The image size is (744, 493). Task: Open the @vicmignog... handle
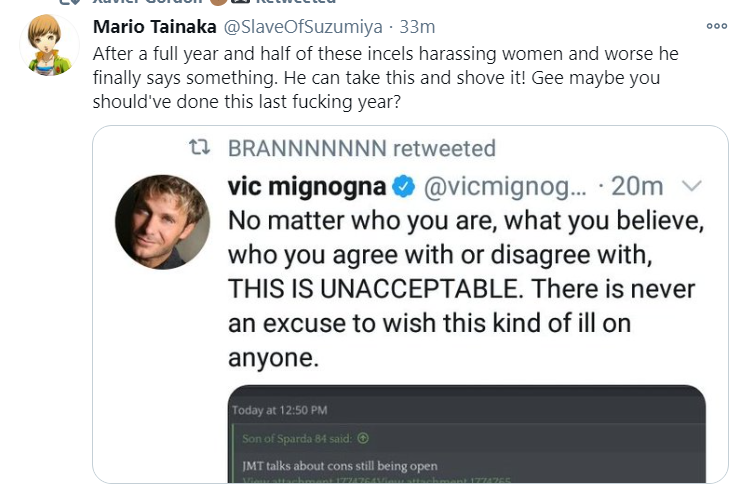tap(505, 186)
